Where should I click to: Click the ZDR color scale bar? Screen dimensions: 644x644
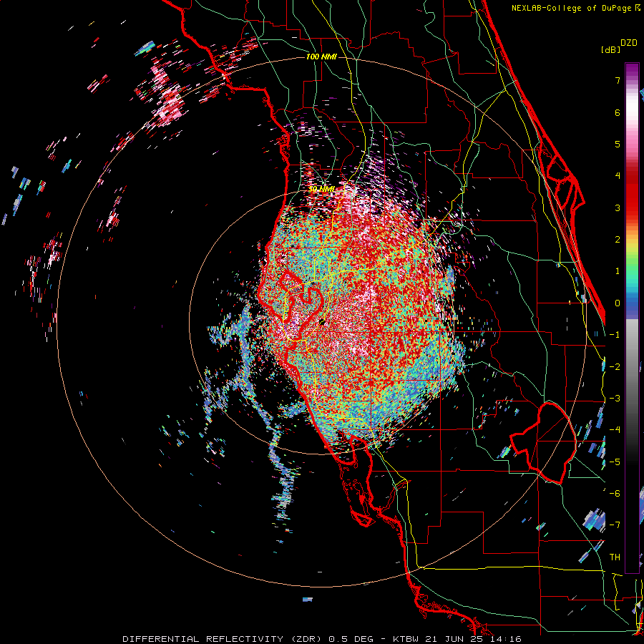(x=632, y=318)
